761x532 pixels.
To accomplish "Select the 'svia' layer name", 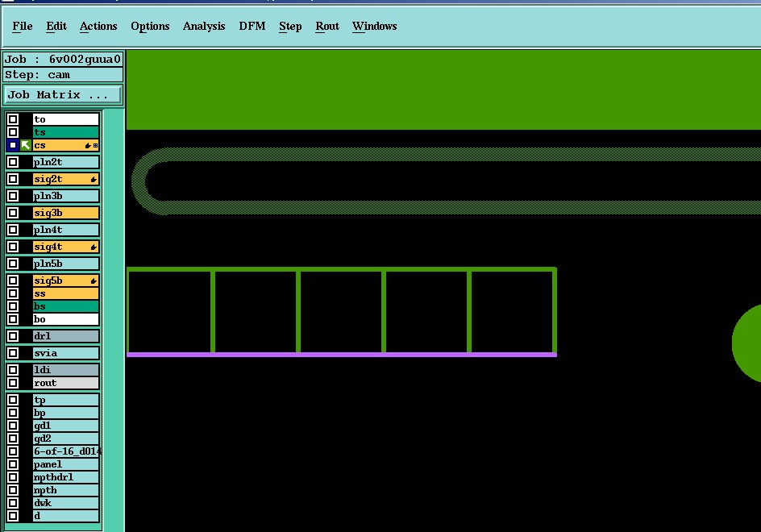I will tap(65, 353).
